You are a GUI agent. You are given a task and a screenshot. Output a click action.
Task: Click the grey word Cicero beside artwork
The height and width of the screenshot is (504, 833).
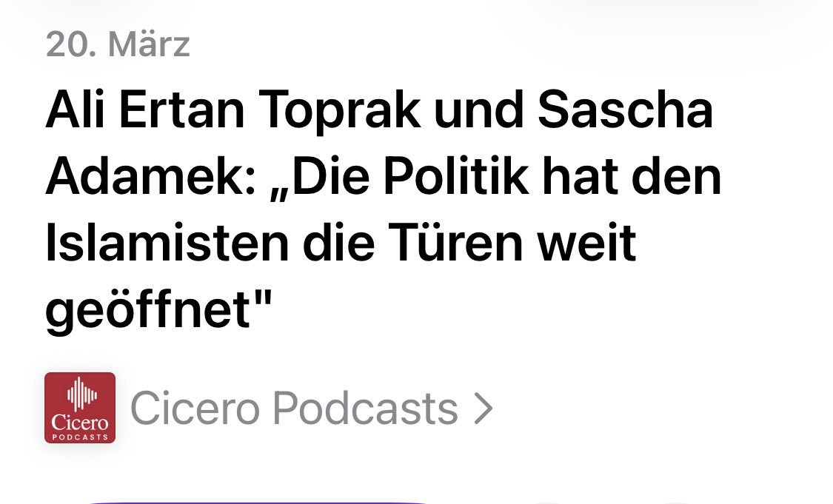195,409
